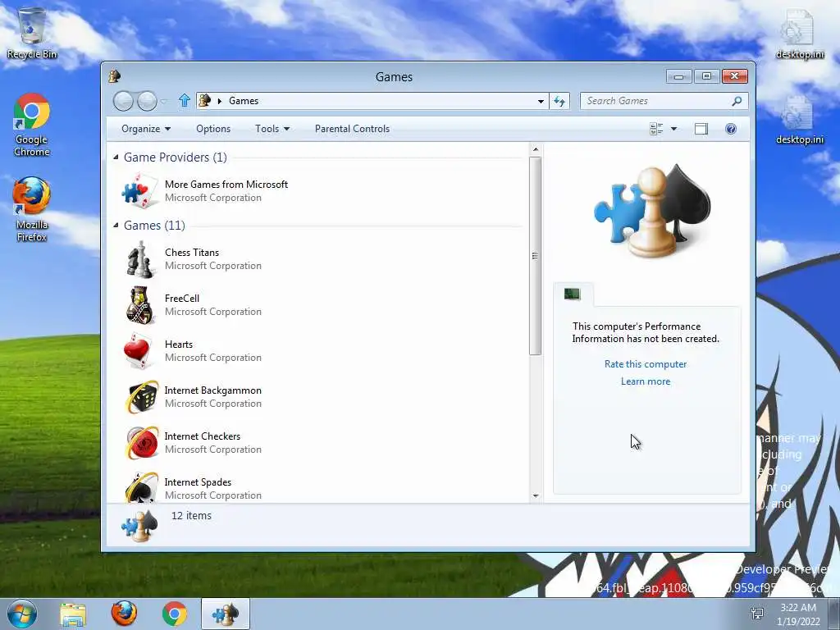Click the Learn more link
840x630 pixels.
click(646, 381)
